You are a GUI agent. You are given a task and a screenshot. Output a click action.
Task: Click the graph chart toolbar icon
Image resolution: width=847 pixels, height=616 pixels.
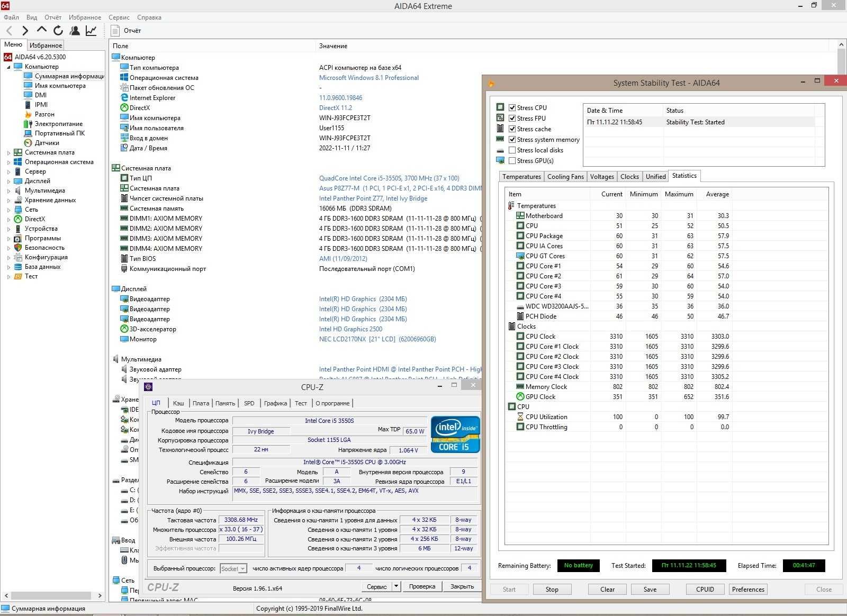coord(91,31)
